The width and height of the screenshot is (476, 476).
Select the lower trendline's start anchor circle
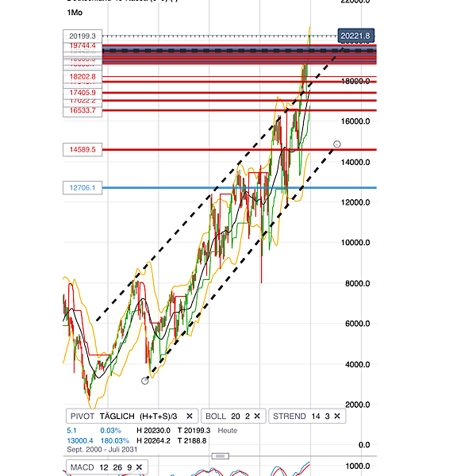(x=145, y=381)
